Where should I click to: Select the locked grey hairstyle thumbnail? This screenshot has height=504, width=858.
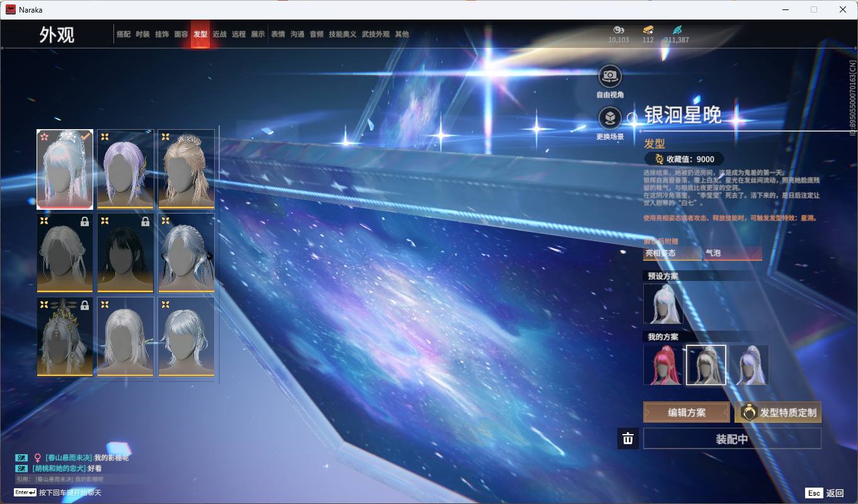click(x=65, y=253)
